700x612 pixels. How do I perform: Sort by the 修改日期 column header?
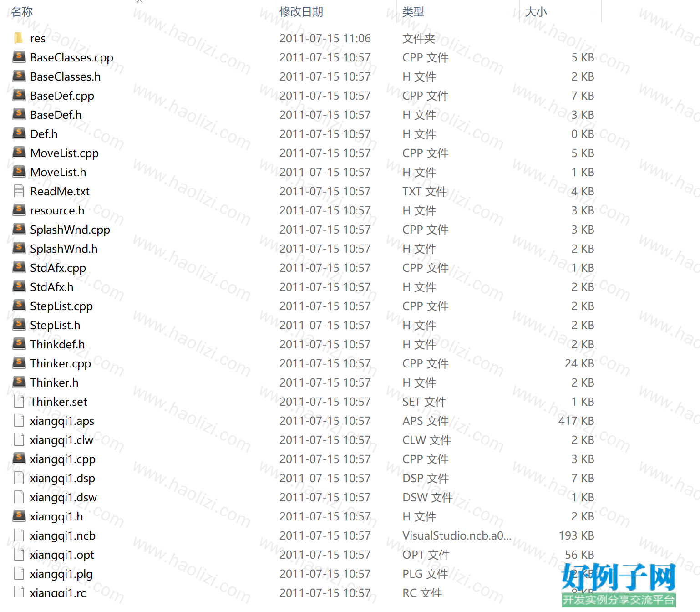(x=301, y=12)
